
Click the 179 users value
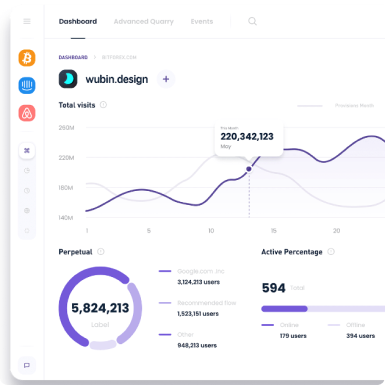pos(293,336)
